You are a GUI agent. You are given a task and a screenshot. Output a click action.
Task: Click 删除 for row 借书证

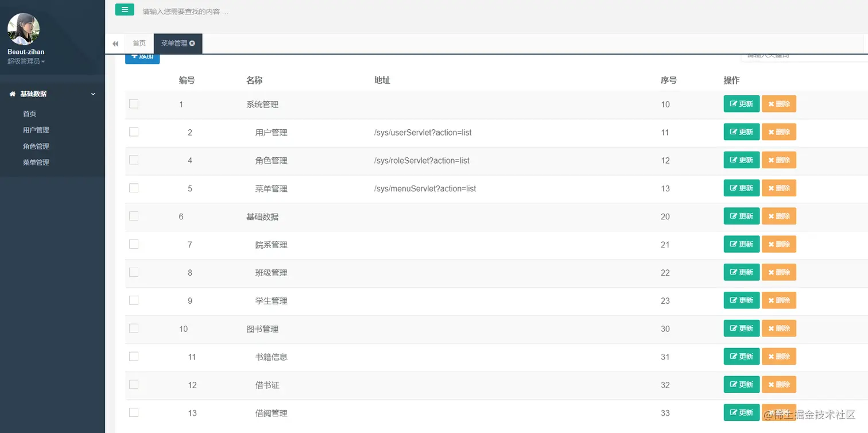click(779, 384)
